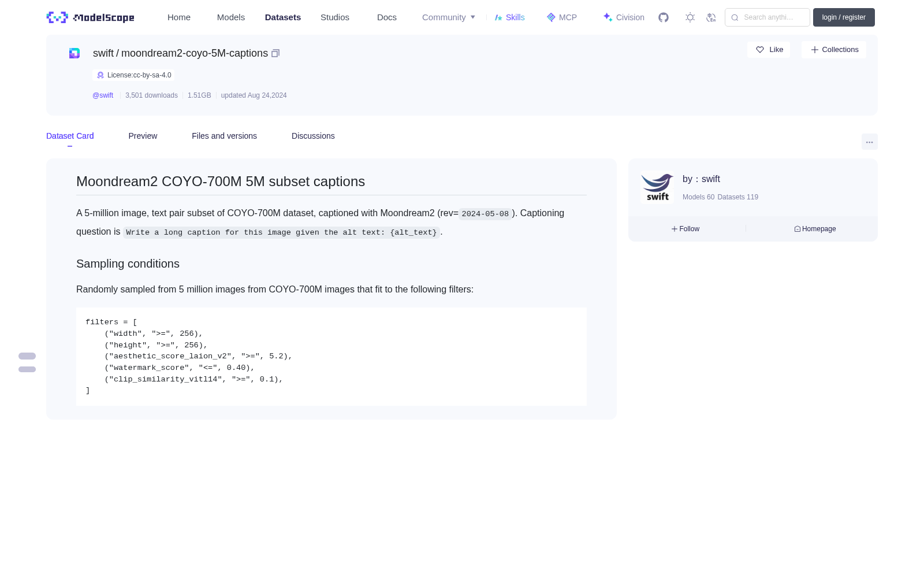The height and width of the screenshot is (578, 924).
Task: Select the Dataset Card tab
Action: pos(70,136)
